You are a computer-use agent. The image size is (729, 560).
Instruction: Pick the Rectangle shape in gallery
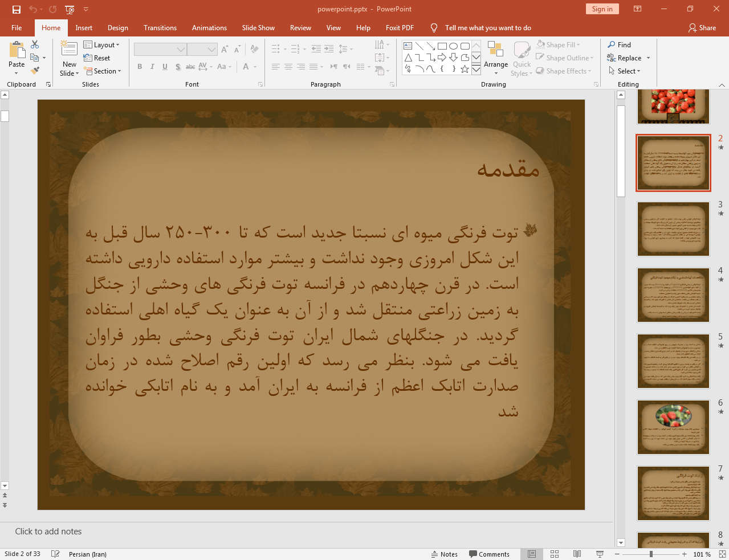[442, 46]
